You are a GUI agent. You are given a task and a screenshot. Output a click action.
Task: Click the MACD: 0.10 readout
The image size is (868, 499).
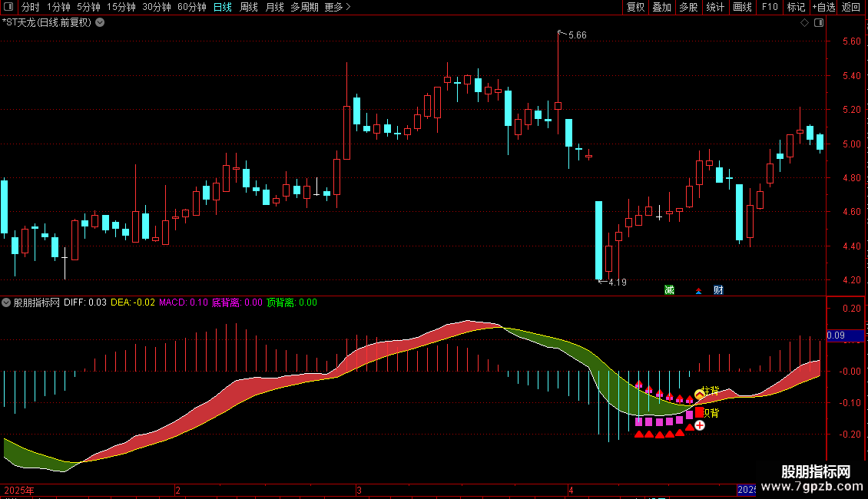pyautogui.click(x=184, y=302)
